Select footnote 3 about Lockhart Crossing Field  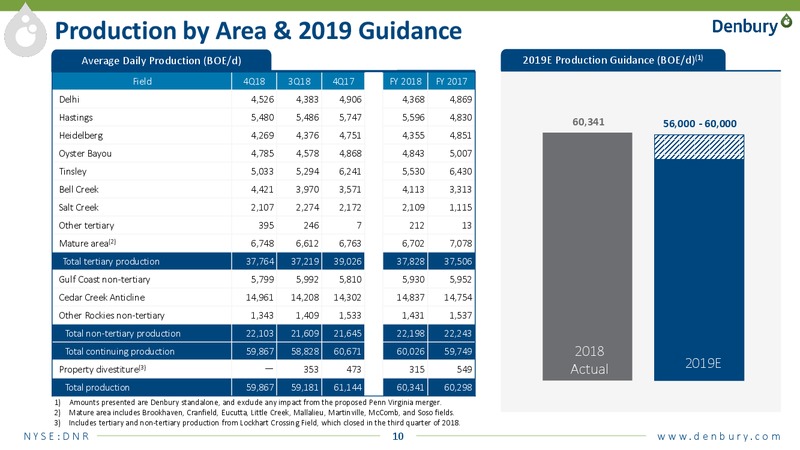(x=257, y=422)
